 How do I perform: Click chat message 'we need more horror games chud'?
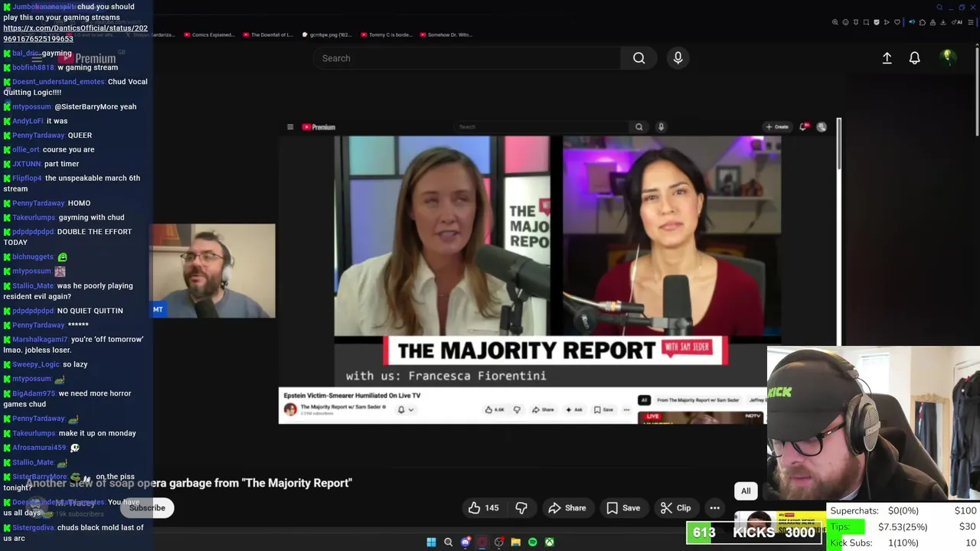[67, 399]
